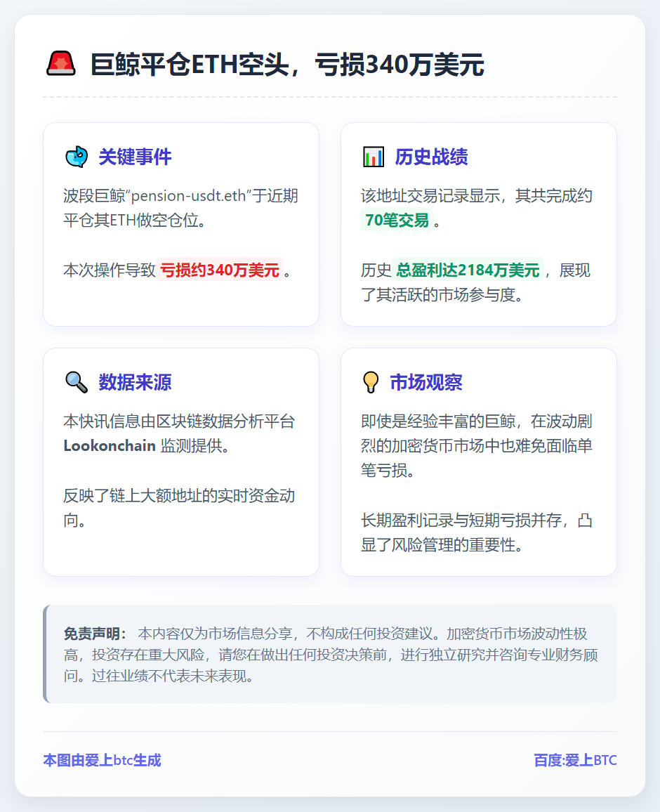Click the red siren alert icon
This screenshot has width=660, height=812.
point(61,64)
